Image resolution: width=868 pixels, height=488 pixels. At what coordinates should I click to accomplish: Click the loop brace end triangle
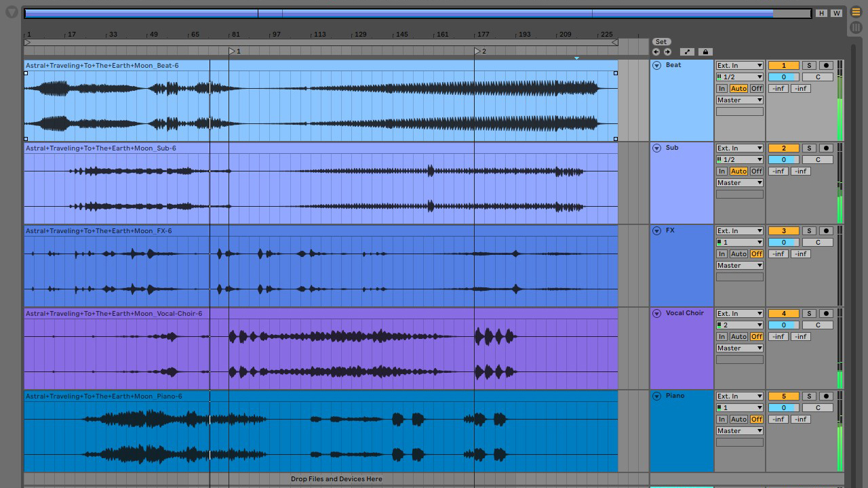(x=614, y=42)
